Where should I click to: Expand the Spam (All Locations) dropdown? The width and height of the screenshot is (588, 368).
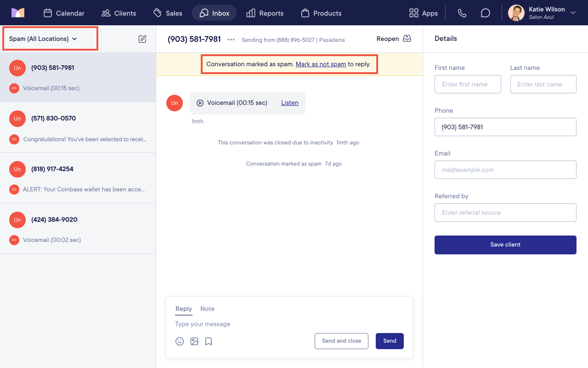tap(43, 39)
